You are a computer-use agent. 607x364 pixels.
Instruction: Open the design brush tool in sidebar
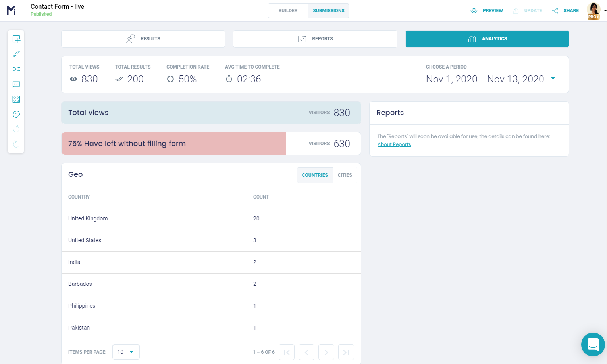(16, 54)
